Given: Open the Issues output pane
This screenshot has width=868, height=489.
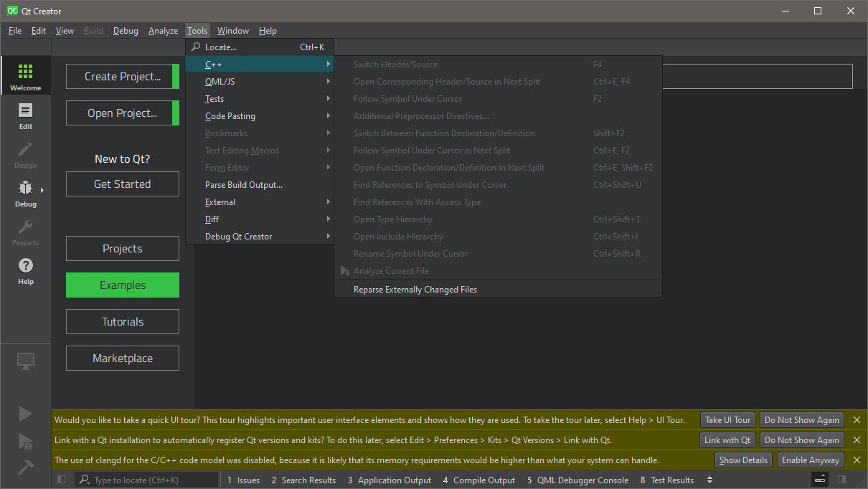Looking at the screenshot, I should click(x=244, y=480).
